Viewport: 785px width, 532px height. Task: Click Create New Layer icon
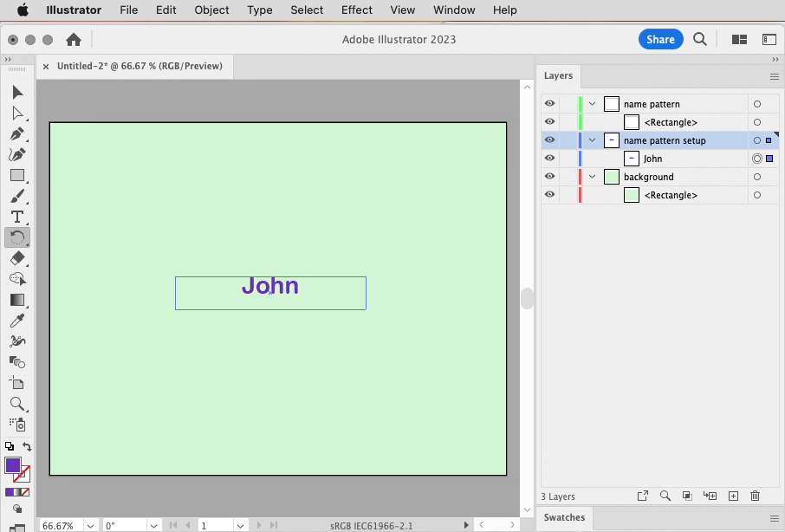point(733,496)
